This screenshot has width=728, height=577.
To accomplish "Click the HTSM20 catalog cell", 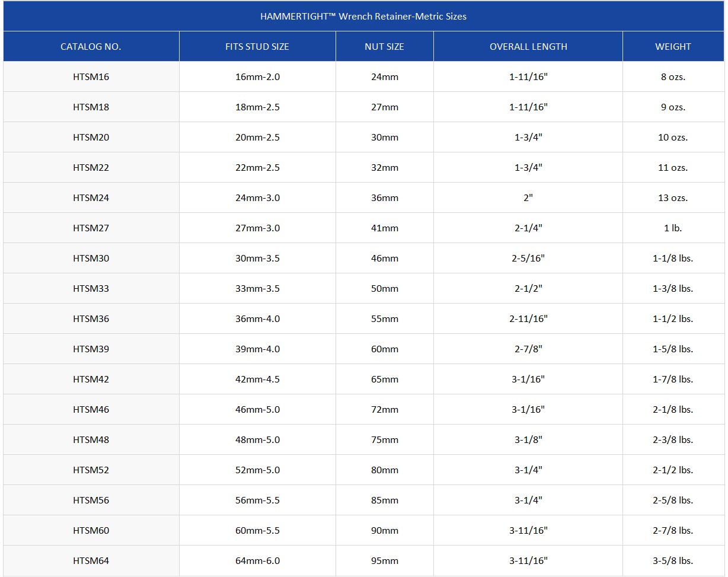I will click(x=91, y=138).
